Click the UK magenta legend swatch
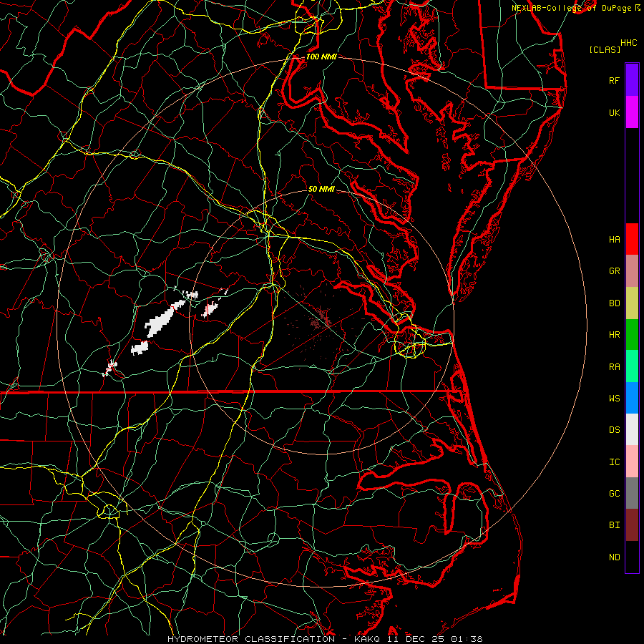Viewport: 644px width, 644px height. (x=632, y=112)
